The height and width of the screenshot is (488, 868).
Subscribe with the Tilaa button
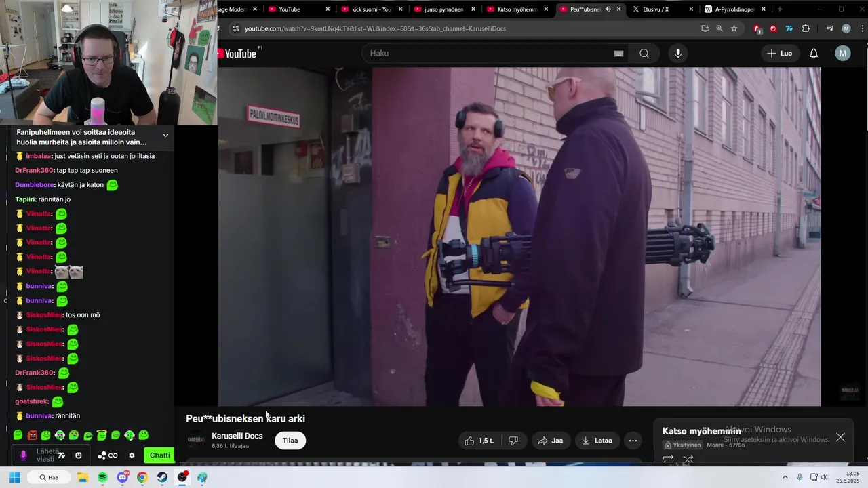290,441
